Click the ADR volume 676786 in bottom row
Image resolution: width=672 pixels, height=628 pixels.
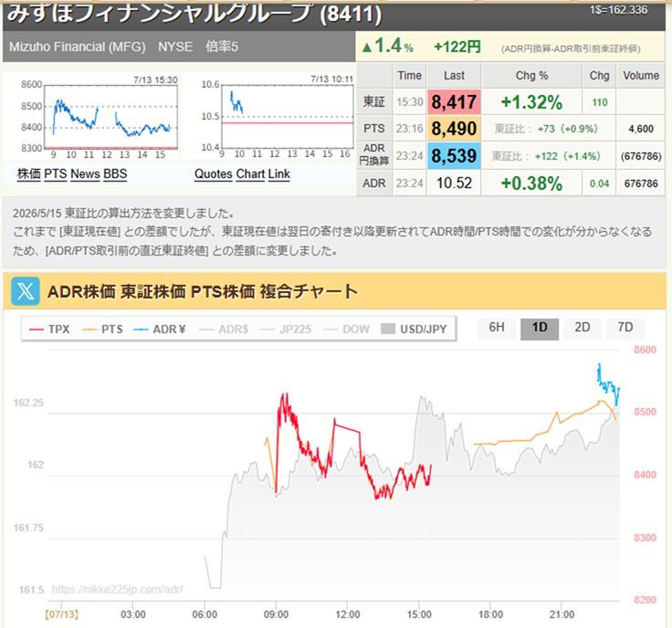click(x=641, y=183)
